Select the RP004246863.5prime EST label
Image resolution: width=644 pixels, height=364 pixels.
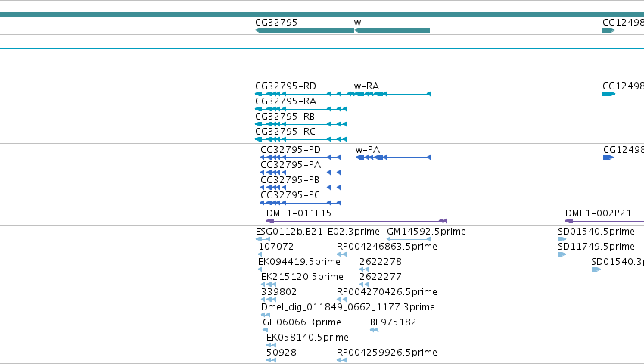pos(387,247)
